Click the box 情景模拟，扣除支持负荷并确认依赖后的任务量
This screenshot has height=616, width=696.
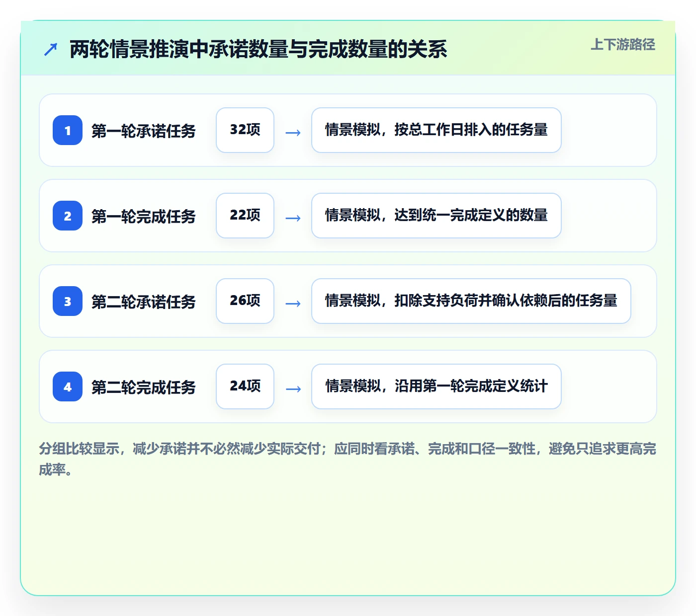[471, 301]
